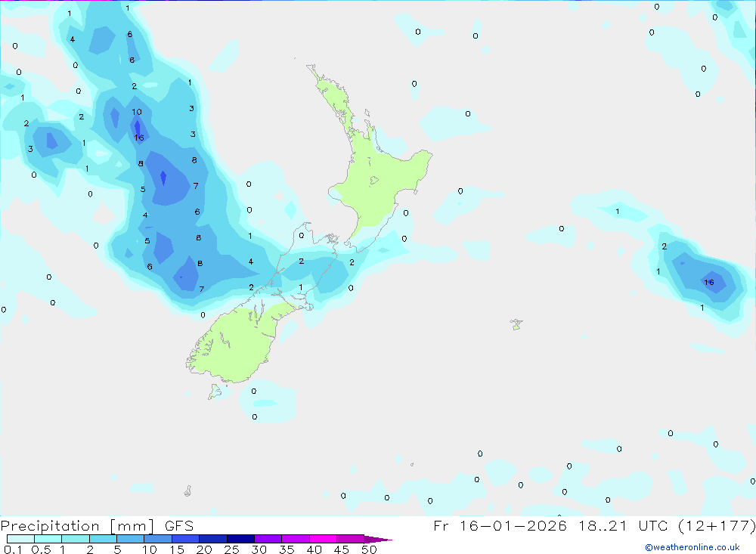Click the "30" legend scale label

(x=259, y=549)
